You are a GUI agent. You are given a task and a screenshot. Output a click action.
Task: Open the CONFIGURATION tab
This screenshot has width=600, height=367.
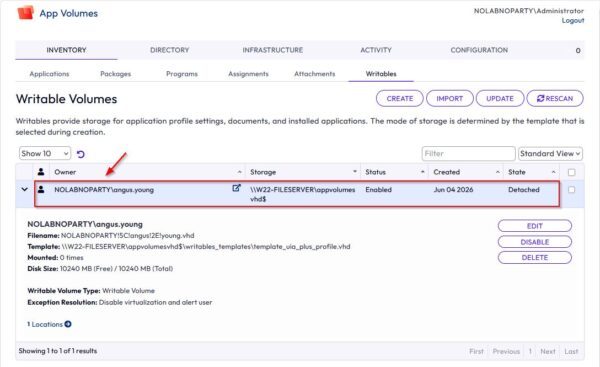tap(479, 50)
